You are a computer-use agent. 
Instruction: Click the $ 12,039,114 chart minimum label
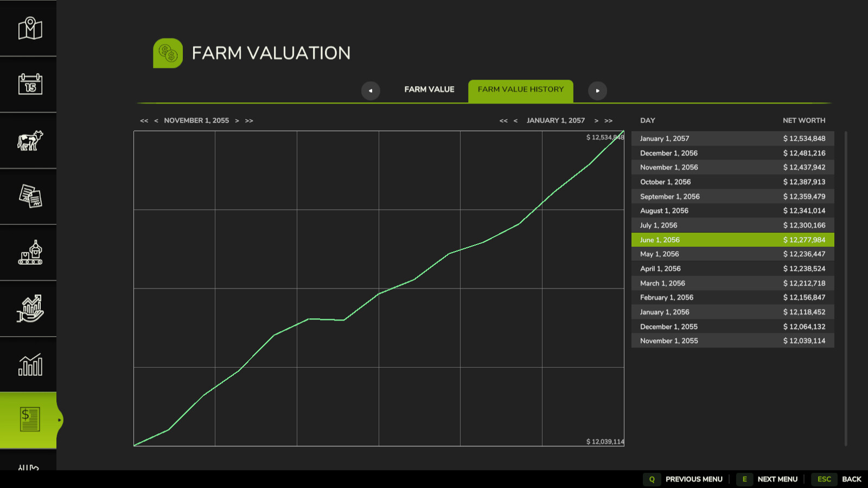pos(605,441)
